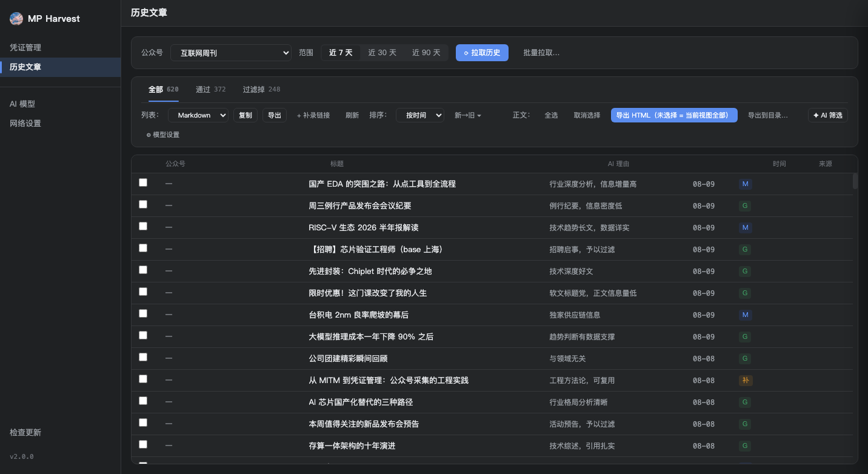Screen dimensions: 868x474
Task: Click the MP Harvest logo icon
Action: (x=16, y=19)
